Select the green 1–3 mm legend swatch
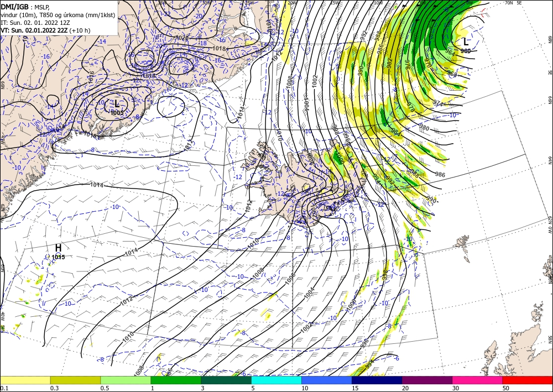This screenshot has height=392, width=553. coord(176,380)
